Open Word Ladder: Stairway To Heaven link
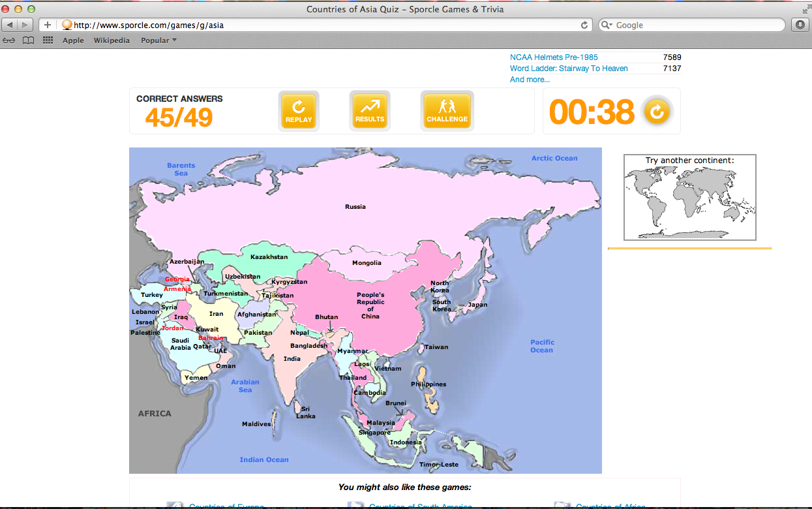 pos(569,69)
